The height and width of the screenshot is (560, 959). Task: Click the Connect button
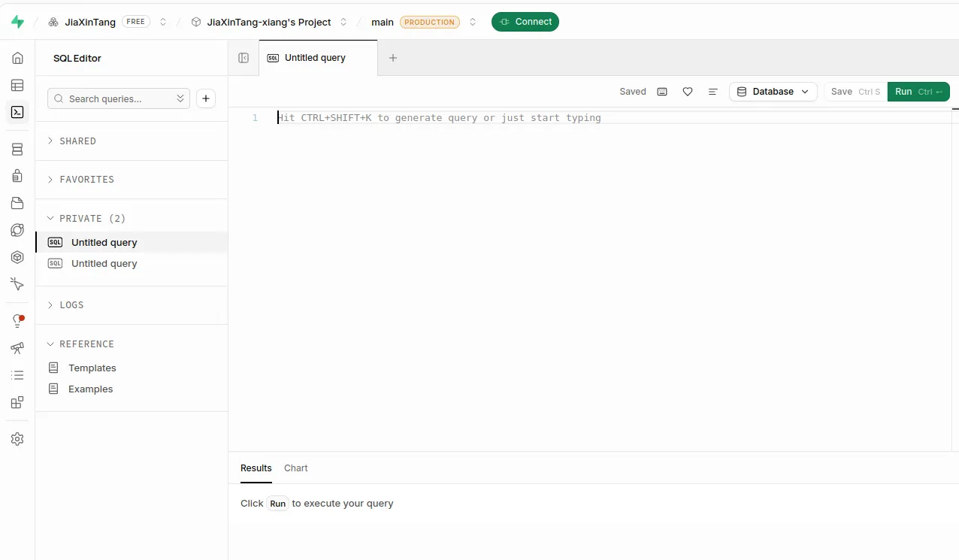coord(525,22)
